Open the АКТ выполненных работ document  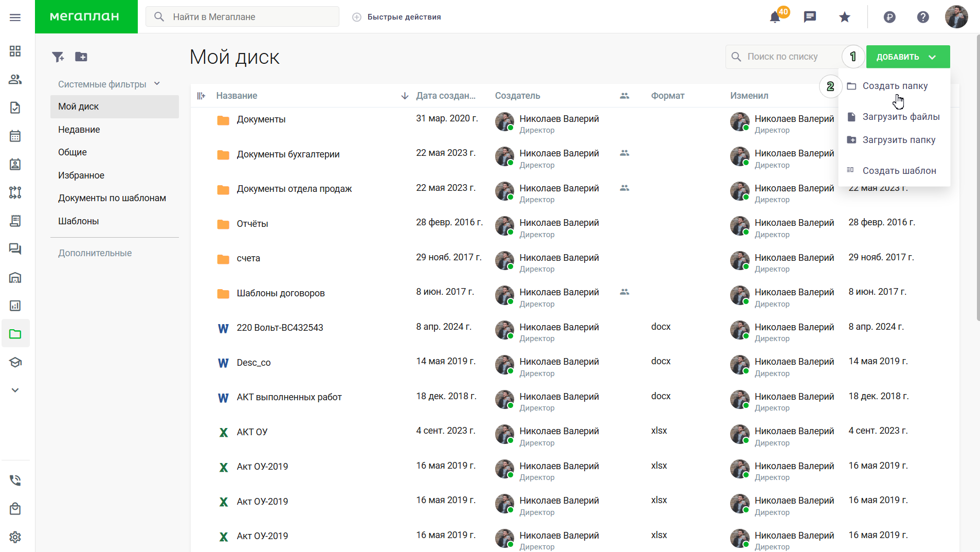pos(289,397)
